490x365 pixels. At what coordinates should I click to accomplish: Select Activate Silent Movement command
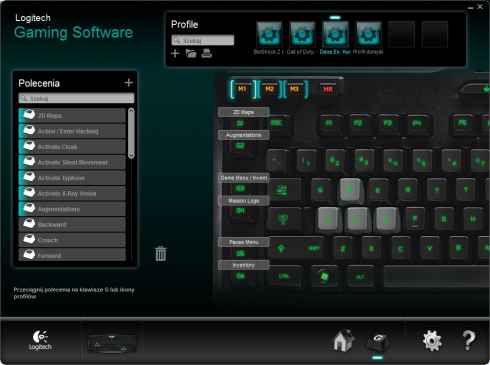[x=72, y=162]
